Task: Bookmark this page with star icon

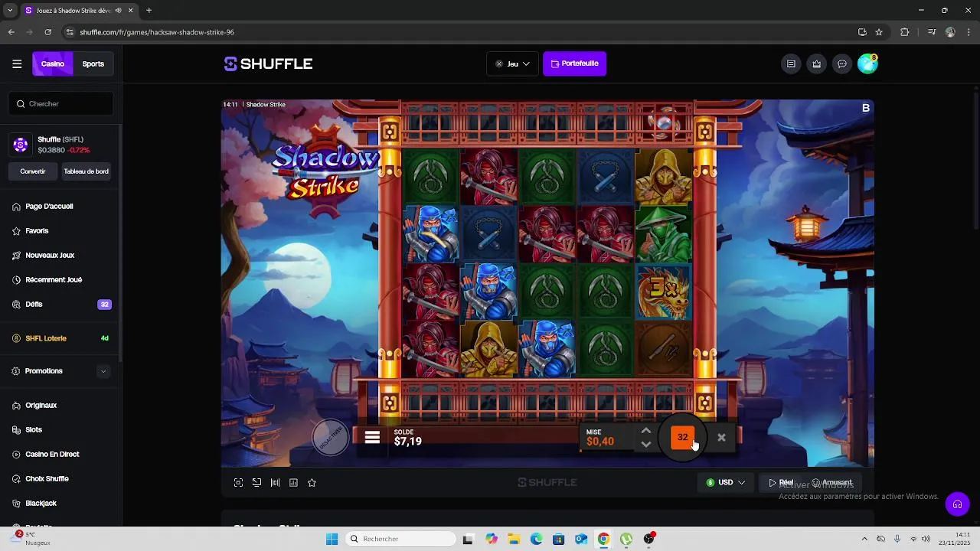Action: pyautogui.click(x=879, y=32)
